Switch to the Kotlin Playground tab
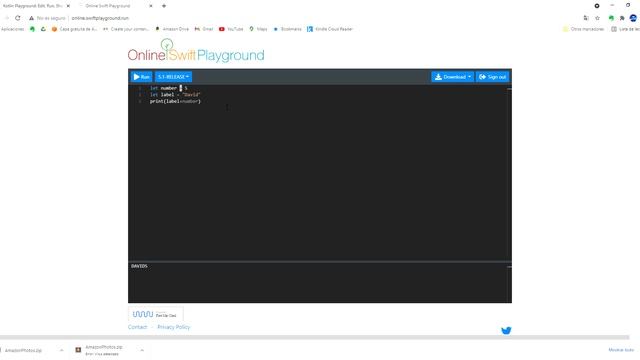The image size is (640, 360). [33, 6]
